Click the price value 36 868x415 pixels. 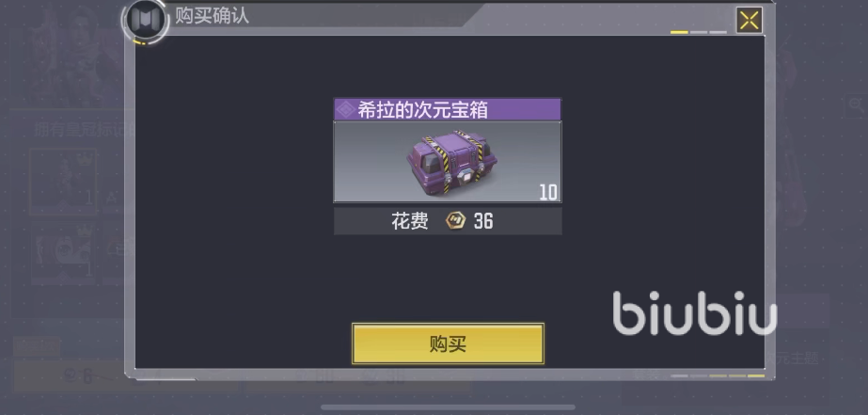click(483, 222)
